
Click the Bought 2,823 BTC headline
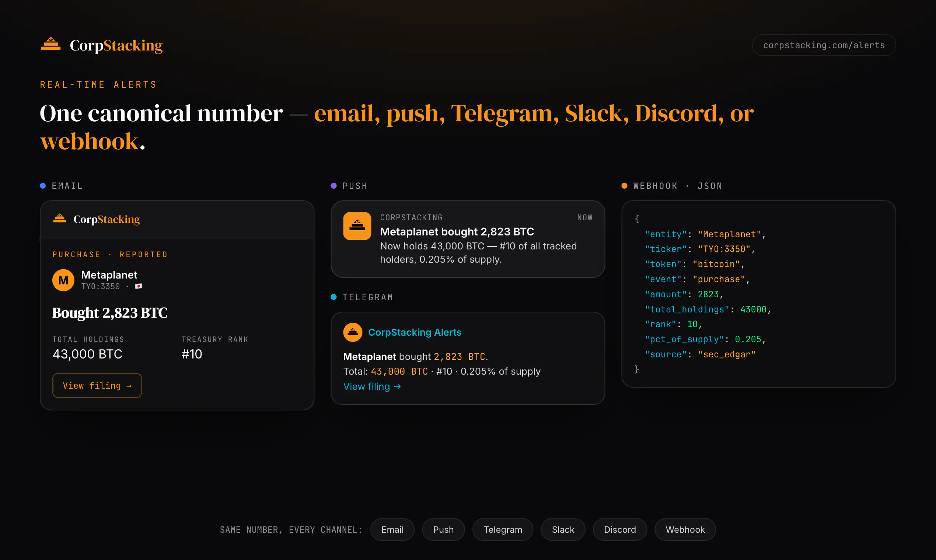click(x=110, y=313)
